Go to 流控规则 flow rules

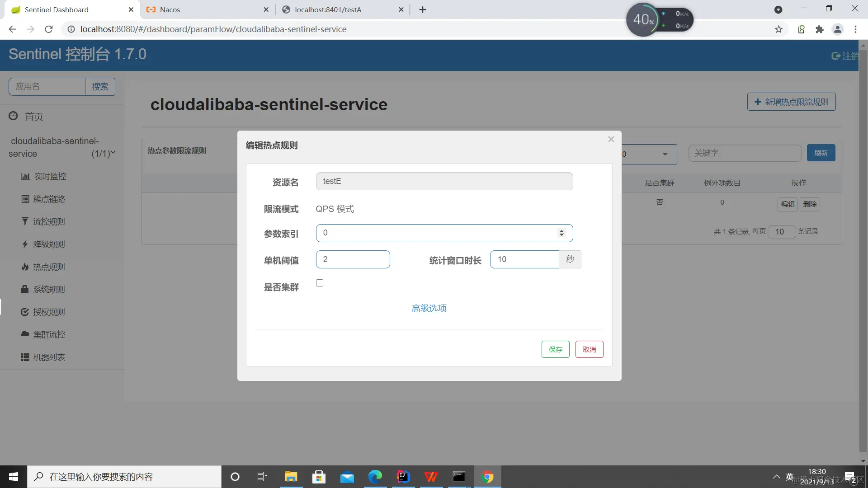49,221
